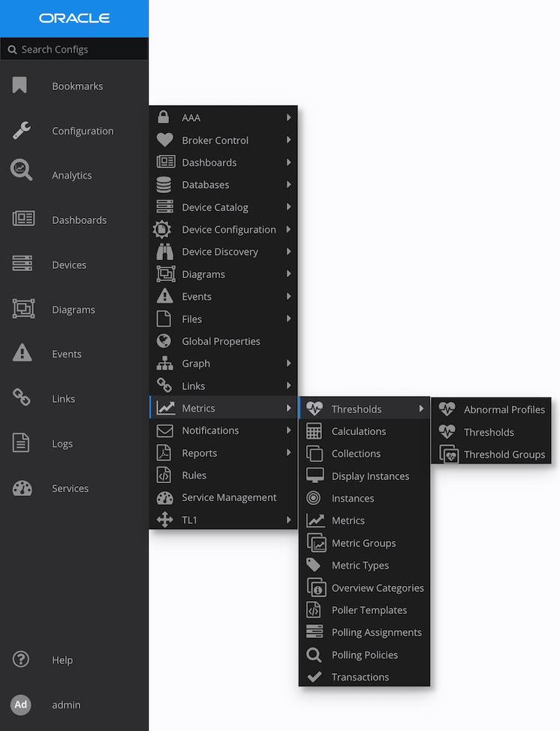Click the admin avatar icon
The width and height of the screenshot is (560, 731).
click(20, 705)
